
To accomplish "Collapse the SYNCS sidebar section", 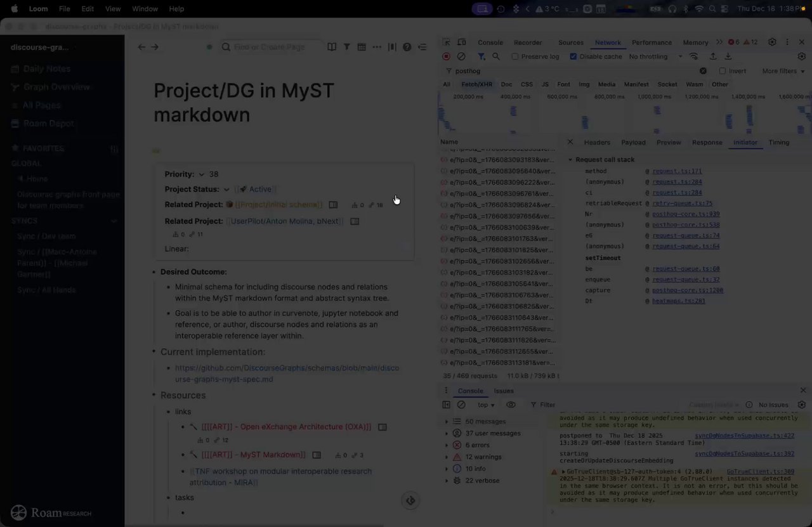I will (114, 221).
